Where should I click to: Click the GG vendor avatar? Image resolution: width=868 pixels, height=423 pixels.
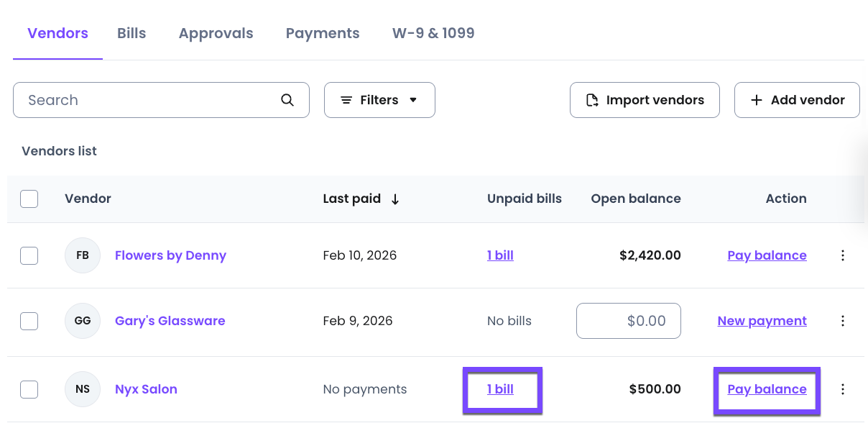pos(83,321)
